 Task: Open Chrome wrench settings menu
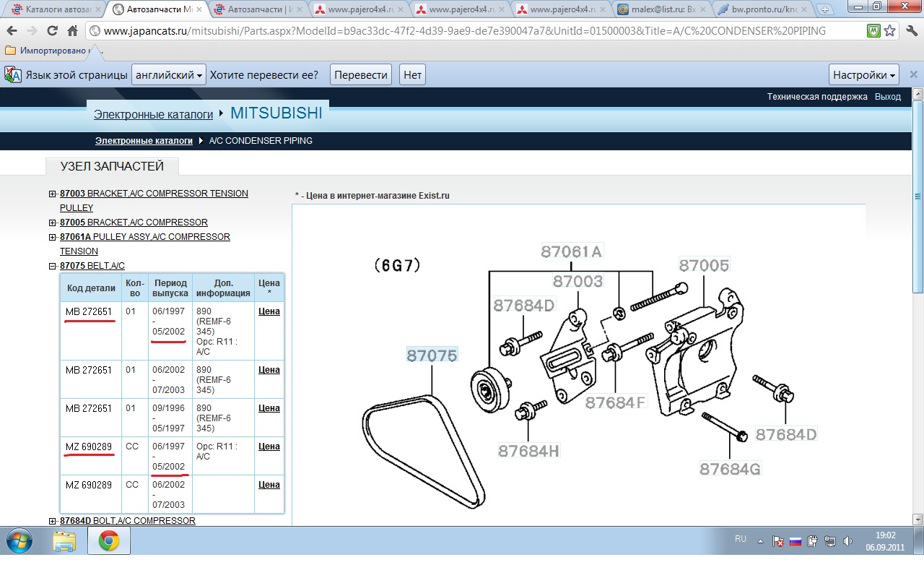coord(910,31)
